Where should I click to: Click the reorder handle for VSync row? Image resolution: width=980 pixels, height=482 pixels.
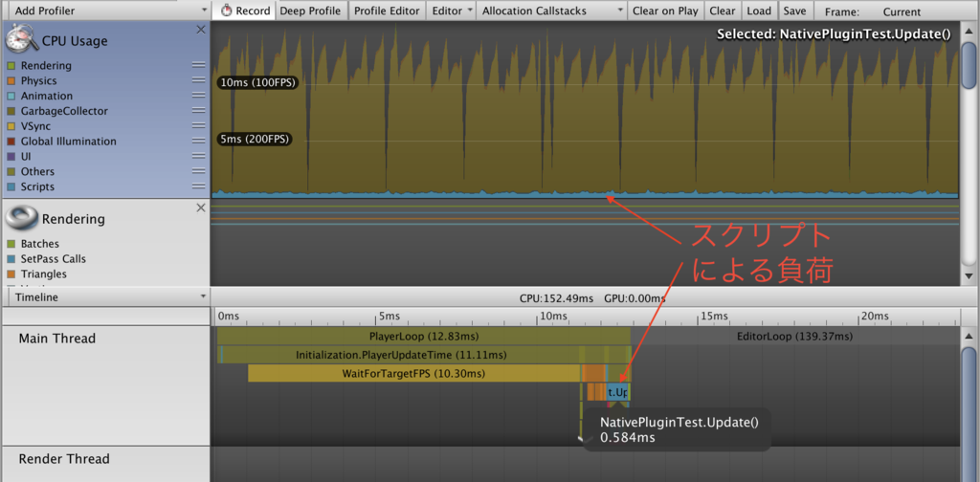199,126
